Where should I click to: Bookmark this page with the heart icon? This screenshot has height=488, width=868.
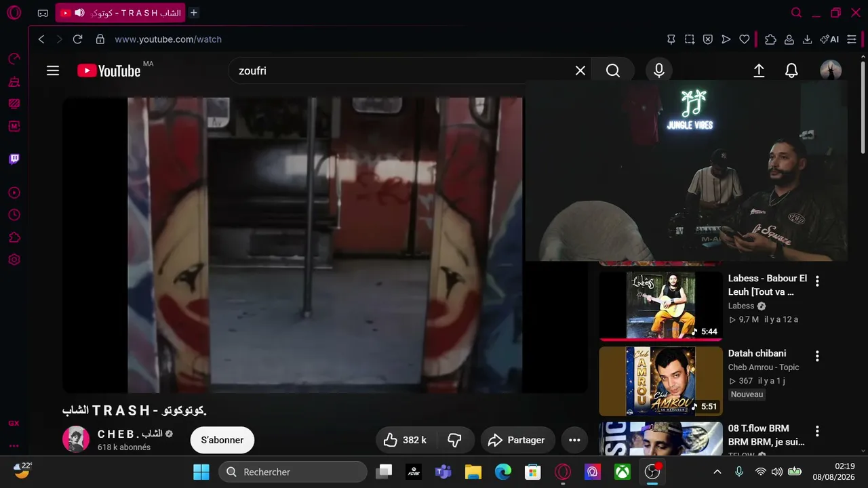[x=745, y=39]
